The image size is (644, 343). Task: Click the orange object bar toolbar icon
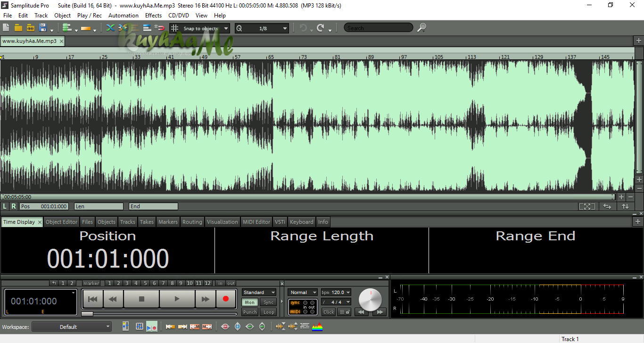(x=86, y=28)
